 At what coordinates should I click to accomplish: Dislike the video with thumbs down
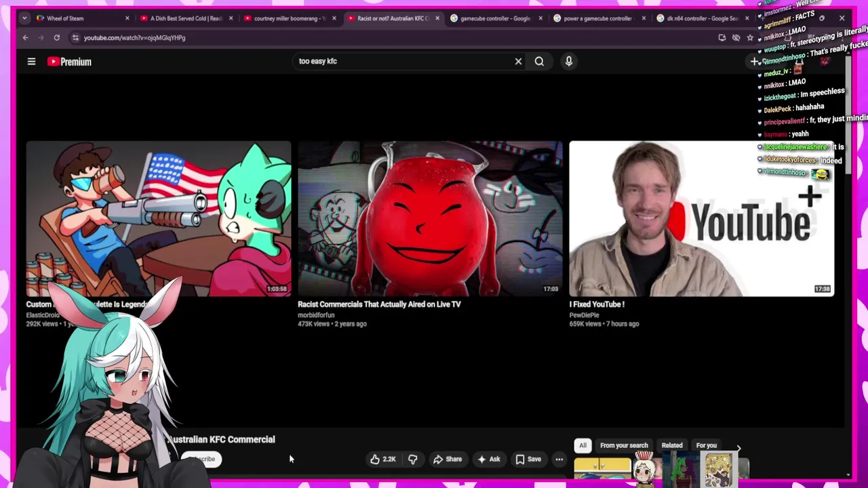click(x=412, y=460)
